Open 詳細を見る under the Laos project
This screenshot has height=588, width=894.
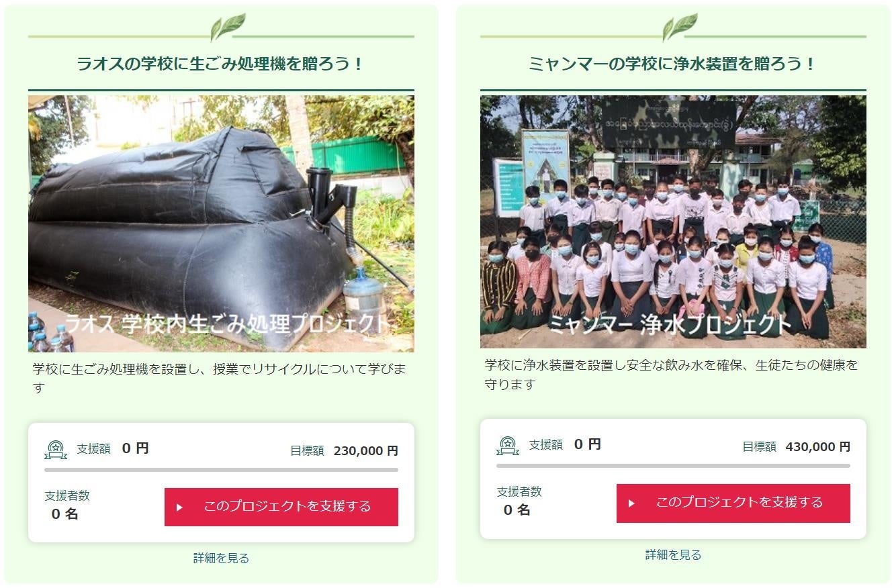(x=221, y=558)
